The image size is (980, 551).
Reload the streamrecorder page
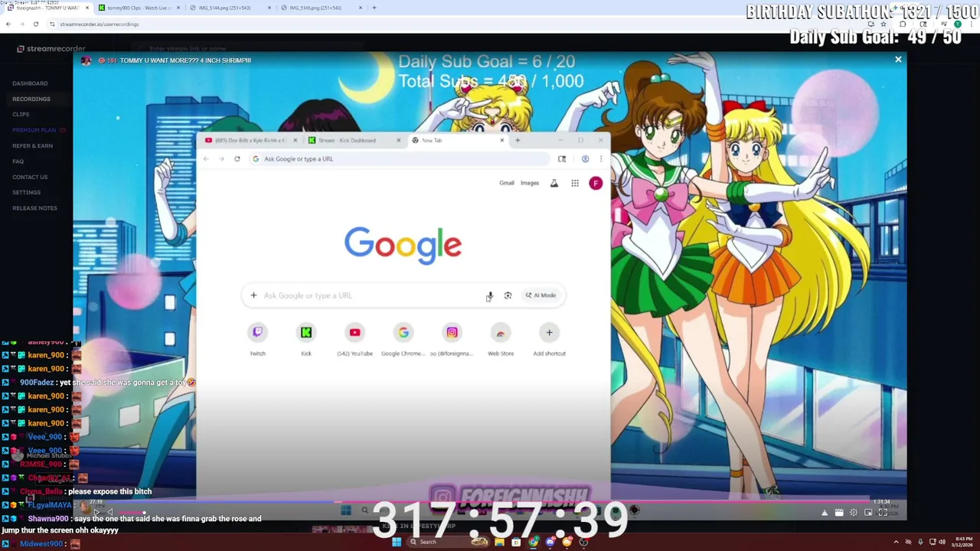[x=35, y=24]
